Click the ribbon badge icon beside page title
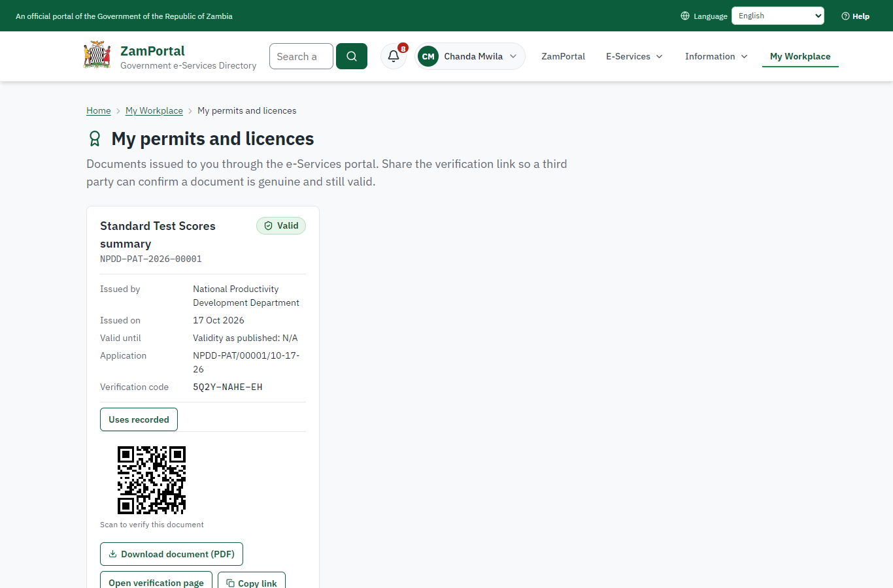 click(95, 139)
